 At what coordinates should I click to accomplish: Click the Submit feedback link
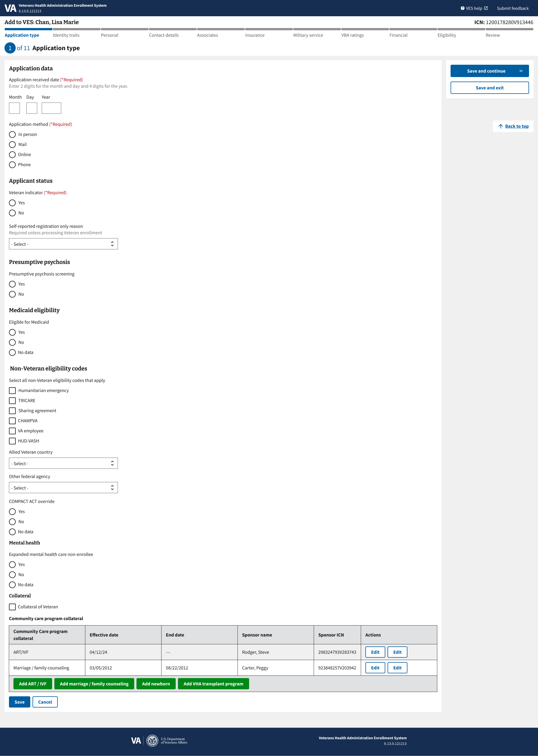[x=513, y=8]
